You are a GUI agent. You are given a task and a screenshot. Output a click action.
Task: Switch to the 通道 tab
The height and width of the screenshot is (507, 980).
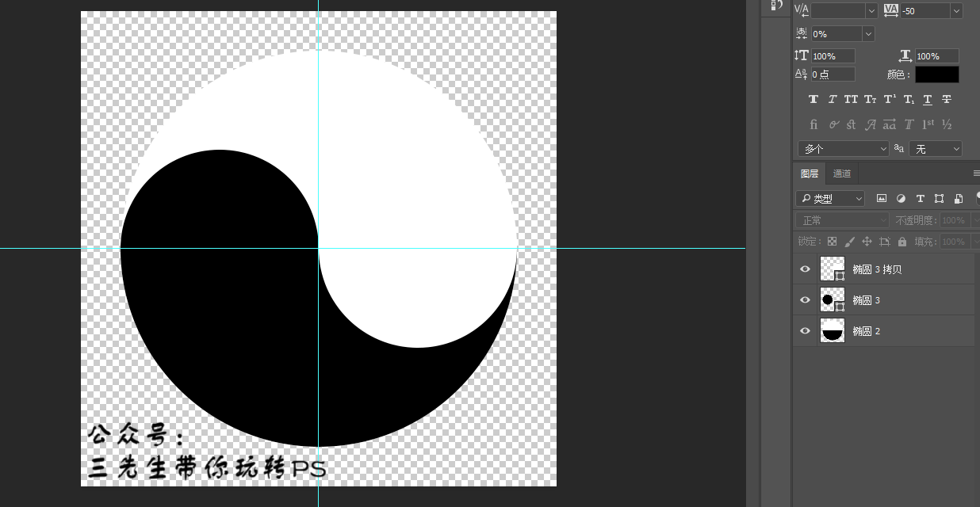pyautogui.click(x=842, y=173)
